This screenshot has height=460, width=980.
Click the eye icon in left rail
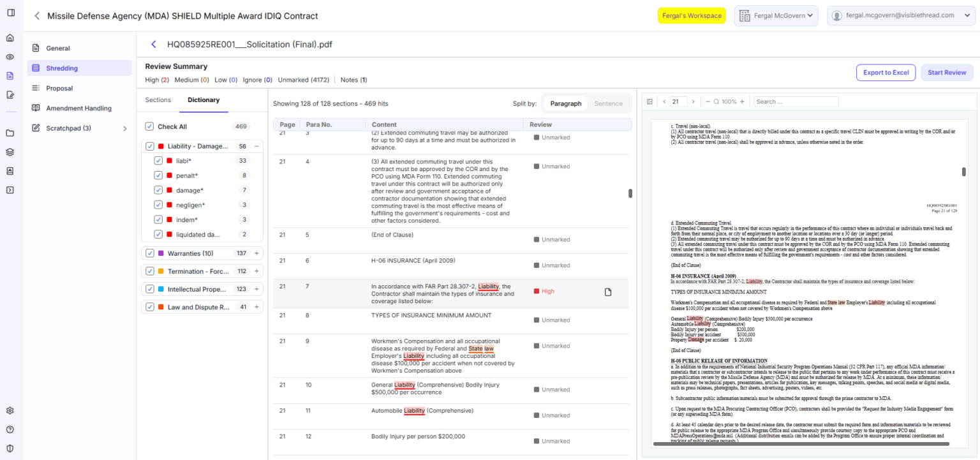point(10,57)
